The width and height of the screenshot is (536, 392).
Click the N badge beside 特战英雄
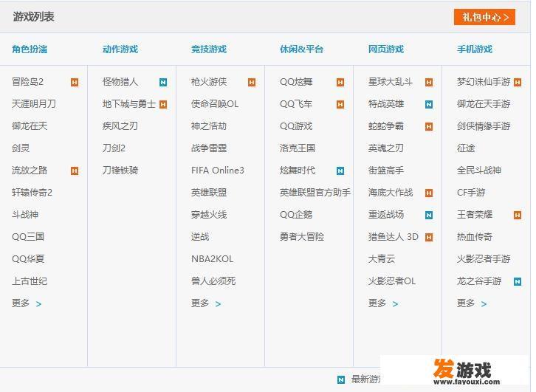(429, 105)
